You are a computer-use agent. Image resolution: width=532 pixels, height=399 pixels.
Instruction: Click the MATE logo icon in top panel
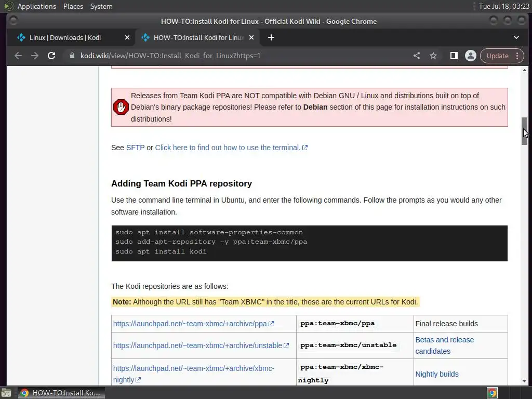[8, 6]
